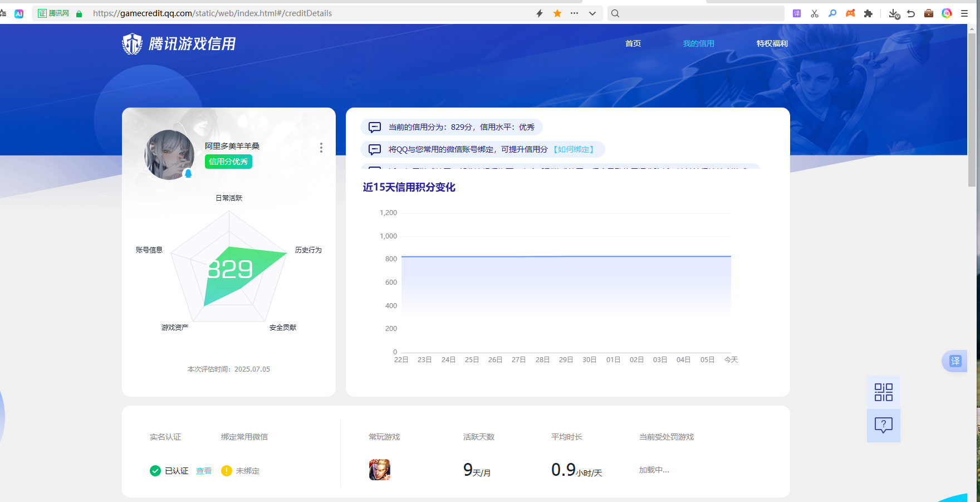The image size is (980, 502).
Task: Open the help question floating button
Action: pos(884,426)
